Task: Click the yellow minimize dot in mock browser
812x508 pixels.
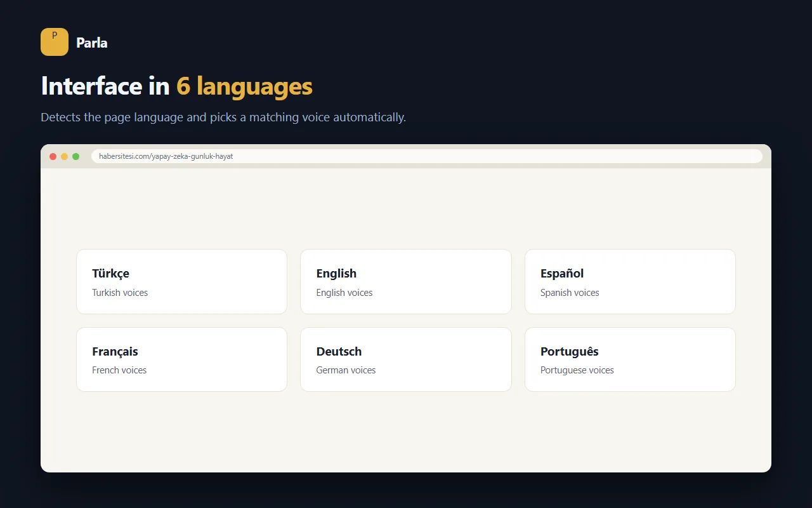Action: [65, 156]
